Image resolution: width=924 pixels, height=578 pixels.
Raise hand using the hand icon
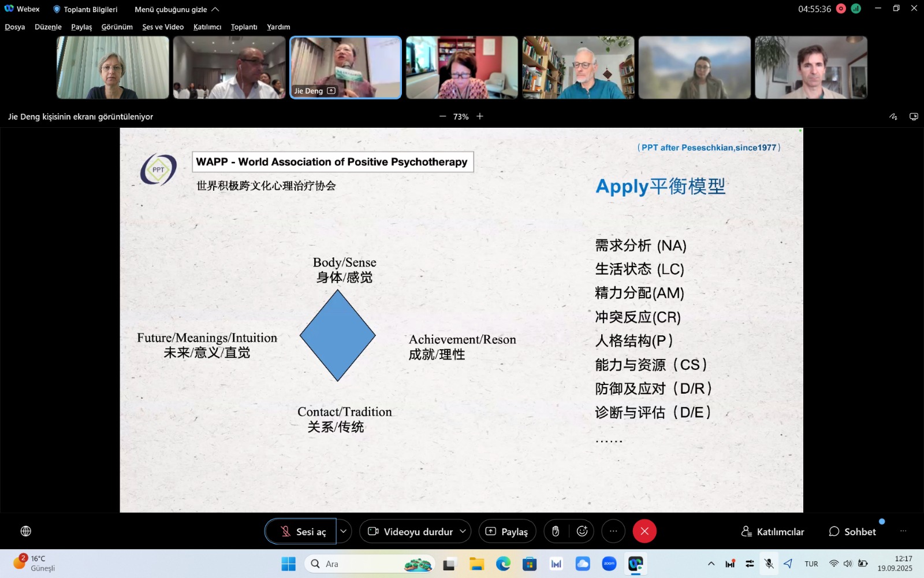(x=556, y=531)
